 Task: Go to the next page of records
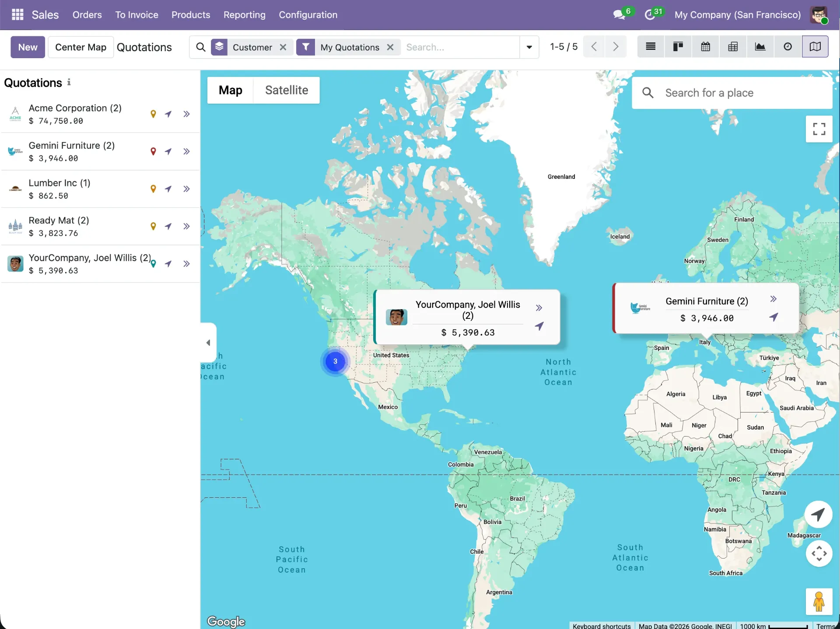616,46
